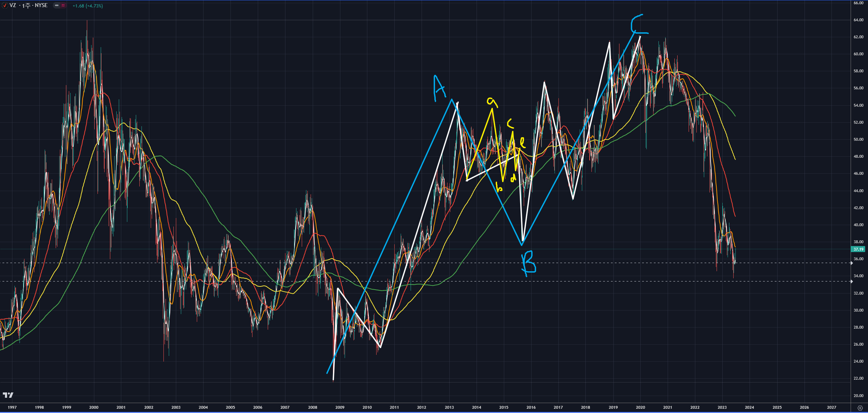Click the 37.19 current price label
Screen dimensions: 868x413
pyautogui.click(x=858, y=249)
